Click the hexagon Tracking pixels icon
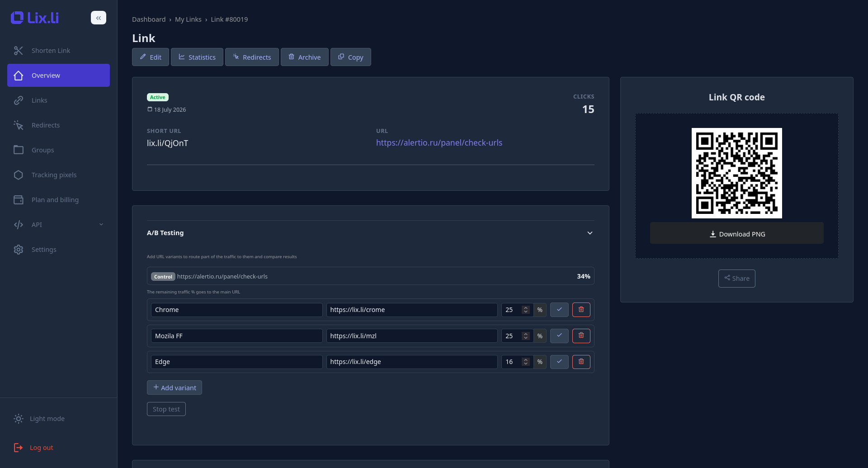868x468 pixels. click(x=19, y=175)
